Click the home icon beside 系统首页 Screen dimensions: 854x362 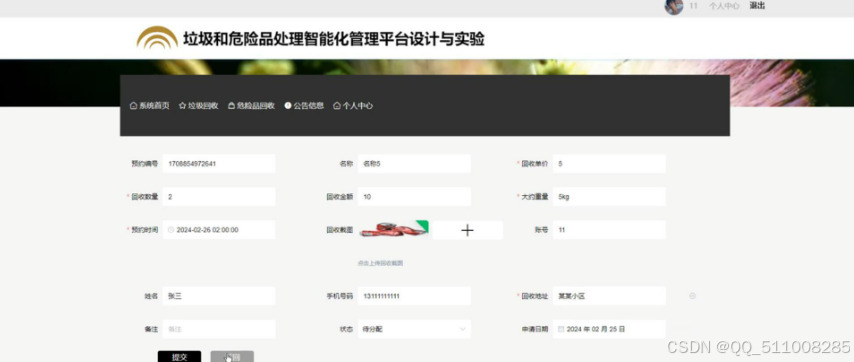(133, 106)
